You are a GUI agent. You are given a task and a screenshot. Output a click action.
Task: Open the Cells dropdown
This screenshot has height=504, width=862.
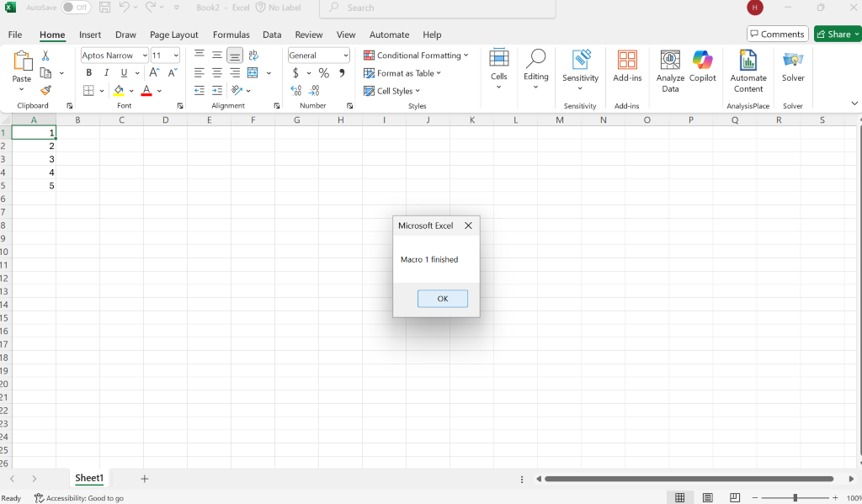(499, 69)
